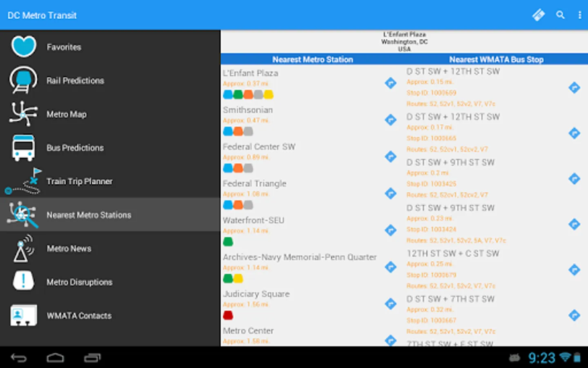588x368 pixels.
Task: Click the 'Approx: 0.47 mi.' distance text
Action: (x=245, y=120)
